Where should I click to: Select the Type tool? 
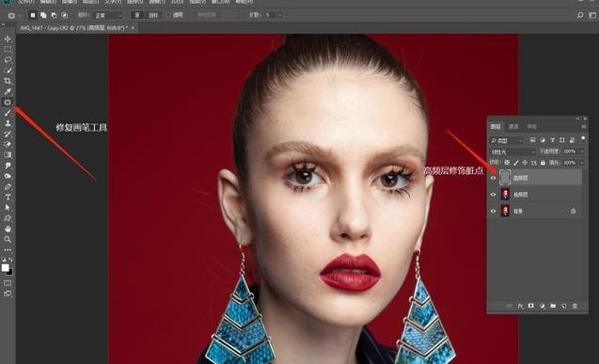(x=8, y=198)
